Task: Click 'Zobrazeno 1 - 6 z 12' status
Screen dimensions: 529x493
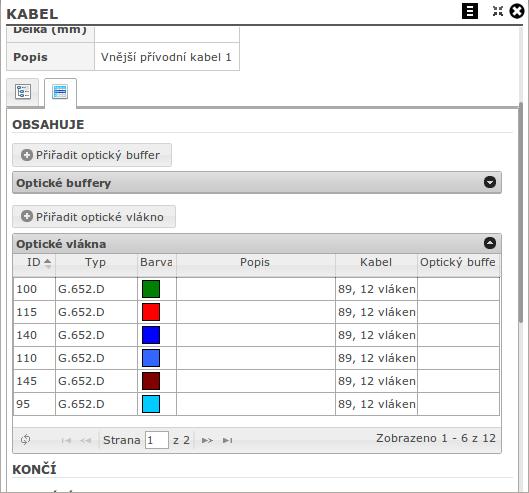Action: 436,438
